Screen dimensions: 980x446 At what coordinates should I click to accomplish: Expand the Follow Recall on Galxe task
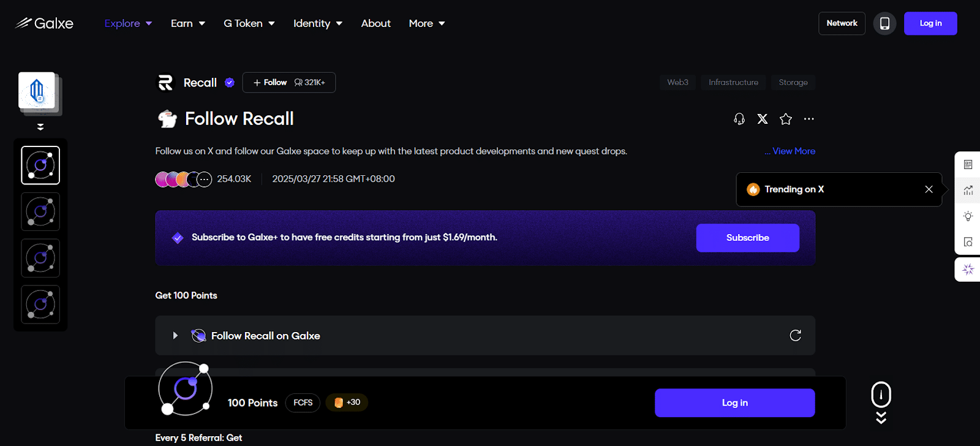(175, 336)
